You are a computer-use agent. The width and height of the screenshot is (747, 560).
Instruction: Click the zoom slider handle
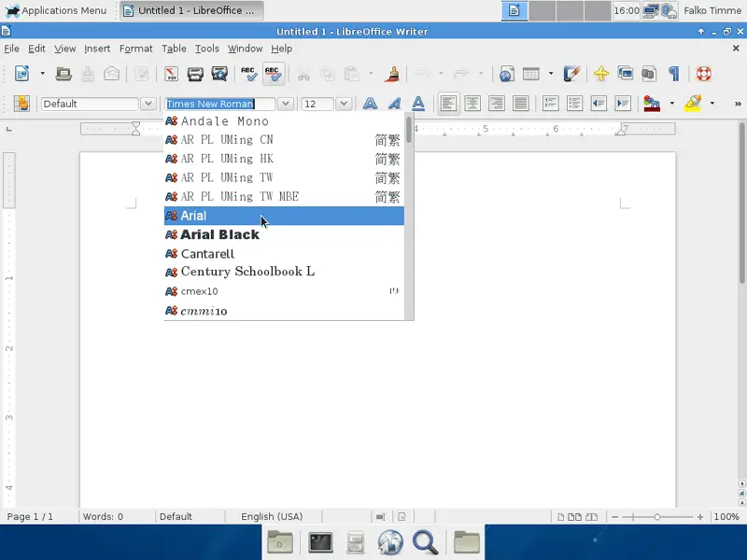[657, 517]
